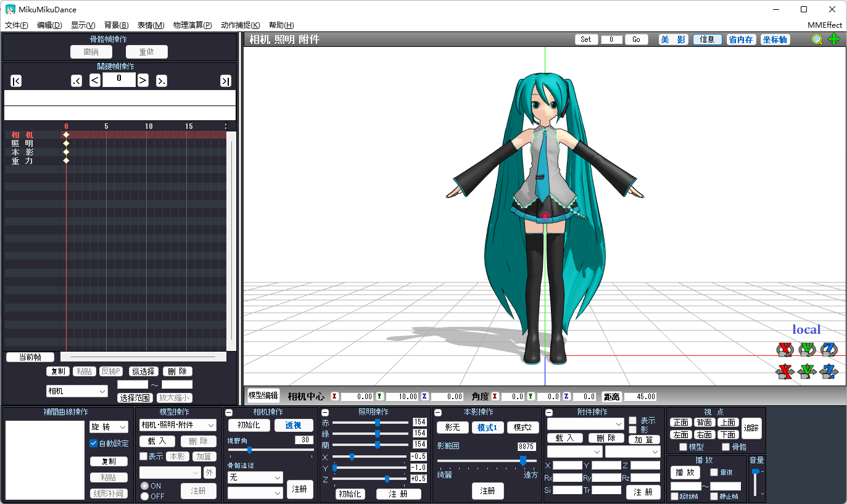Click the Z-axis move gizmo icon
This screenshot has height=504, width=847.
point(830,371)
